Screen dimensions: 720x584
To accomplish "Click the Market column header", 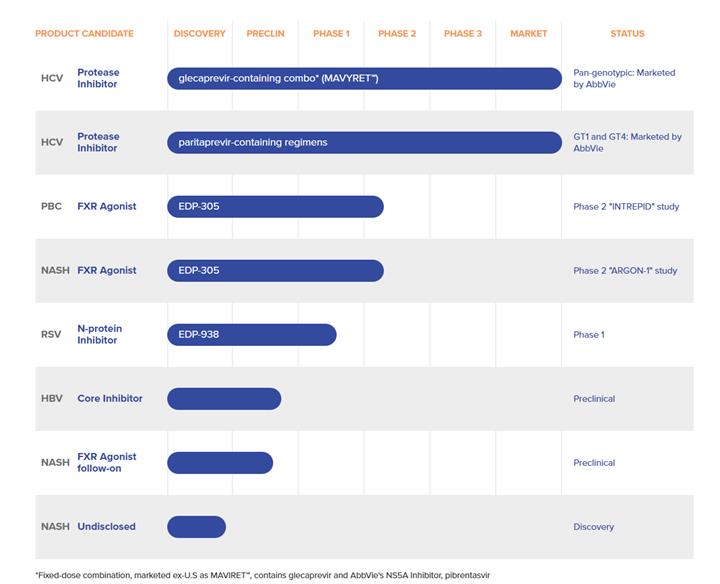I will point(528,34).
